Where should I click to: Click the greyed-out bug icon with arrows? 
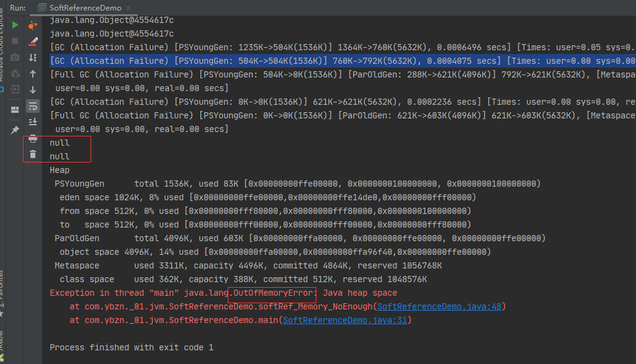(15, 73)
